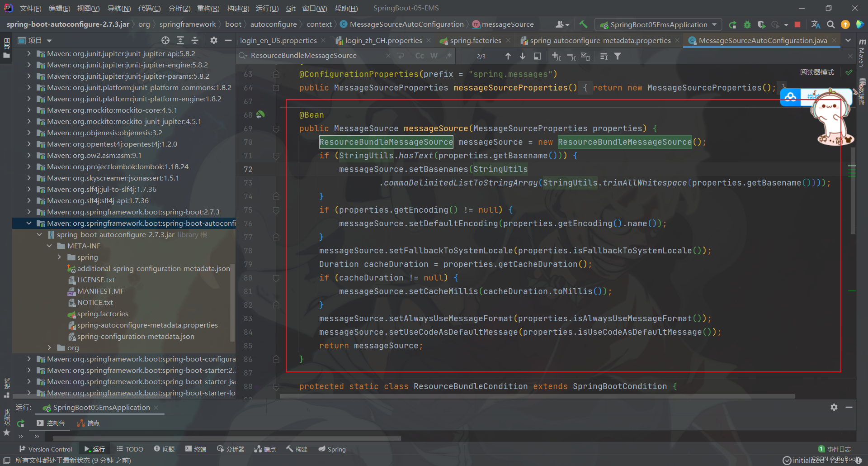Start debugging with the green bug icon
The image size is (868, 466).
point(747,24)
